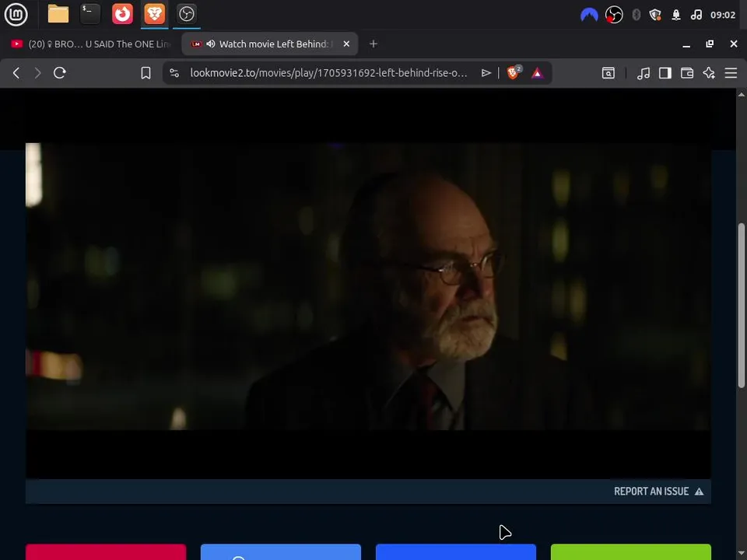Toggle the browser sidebar panel
The height and width of the screenshot is (560, 747).
(665, 73)
